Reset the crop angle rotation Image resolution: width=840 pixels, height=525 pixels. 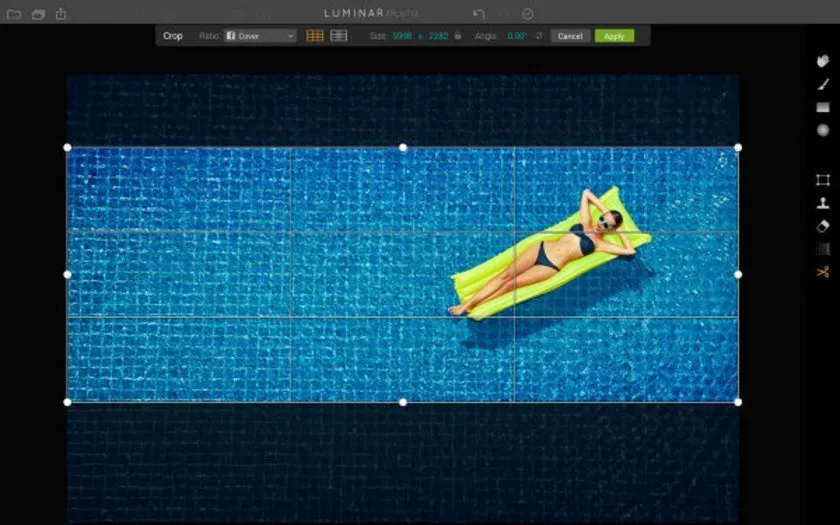[x=539, y=36]
